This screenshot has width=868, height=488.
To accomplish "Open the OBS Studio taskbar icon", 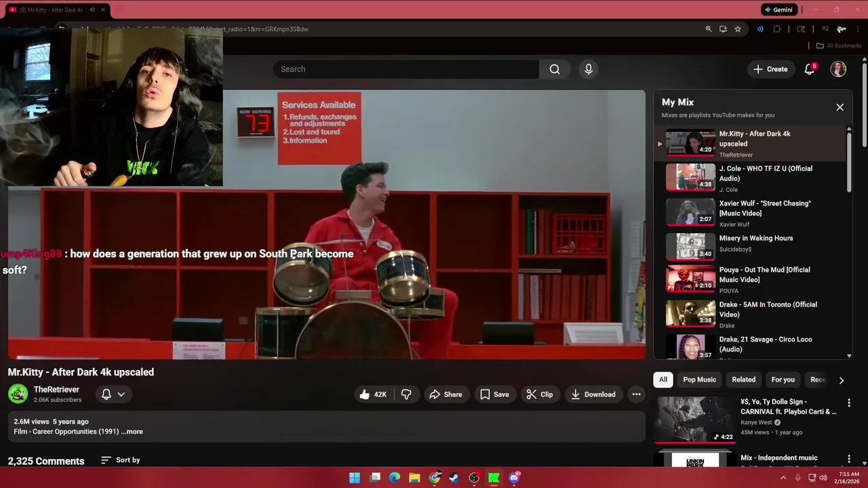I will (x=474, y=478).
